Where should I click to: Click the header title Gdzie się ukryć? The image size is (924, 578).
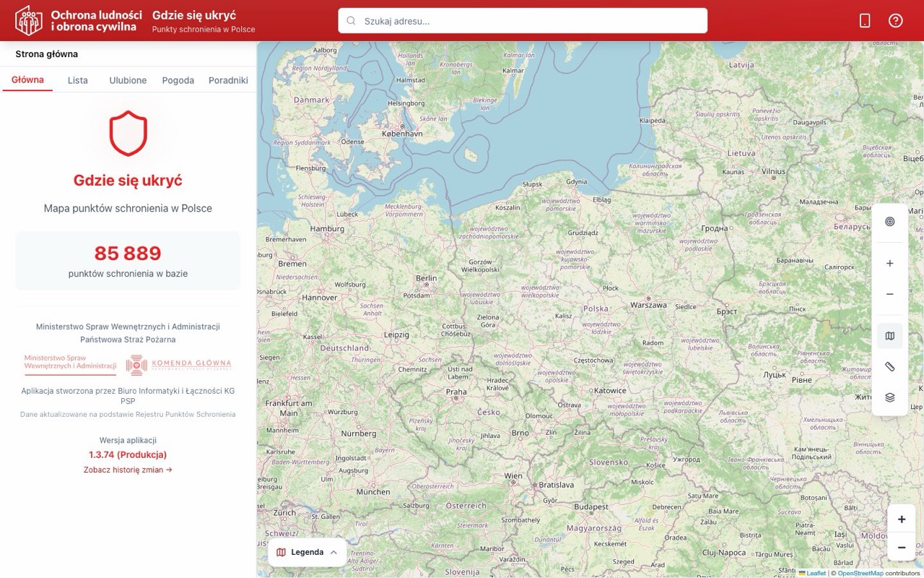point(194,15)
